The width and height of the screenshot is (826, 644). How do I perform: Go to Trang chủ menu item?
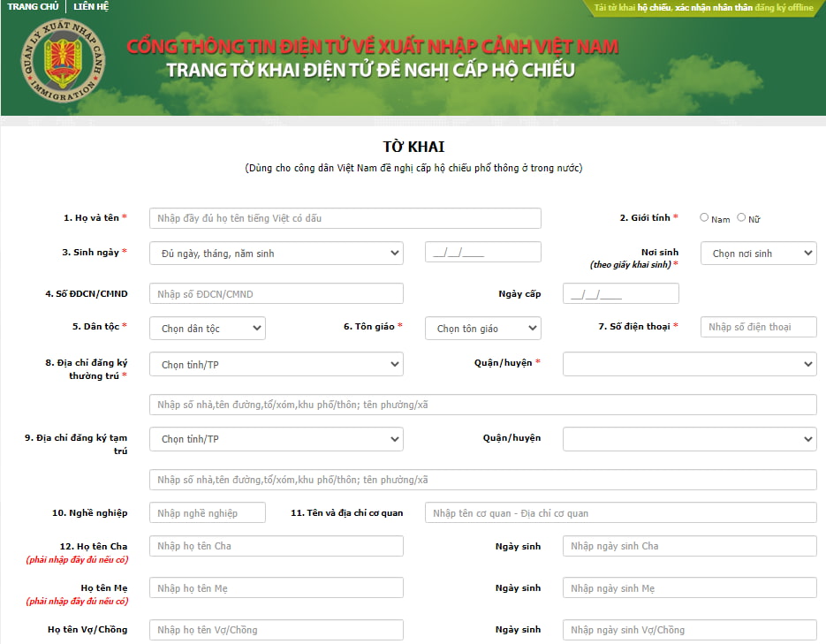click(x=33, y=7)
